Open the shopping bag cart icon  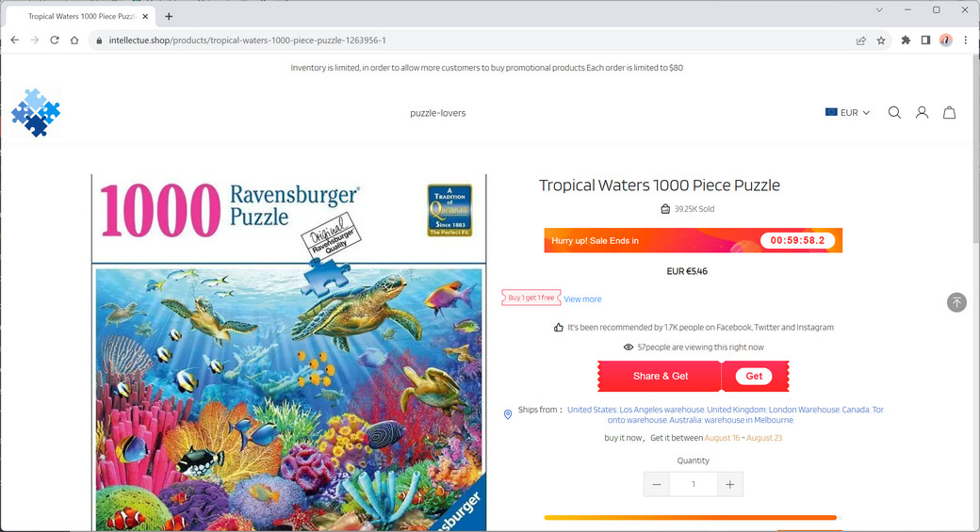click(x=950, y=112)
